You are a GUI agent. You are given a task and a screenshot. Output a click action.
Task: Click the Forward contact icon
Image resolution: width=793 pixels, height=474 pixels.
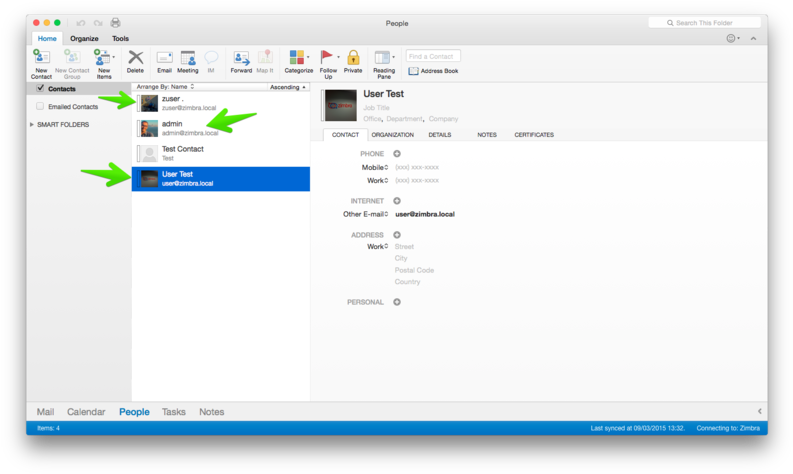(241, 59)
